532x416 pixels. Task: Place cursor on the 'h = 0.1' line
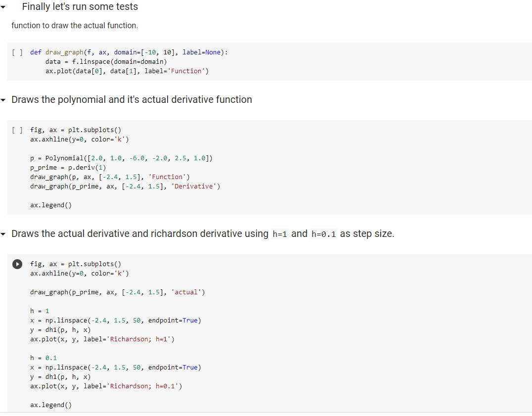click(40, 358)
